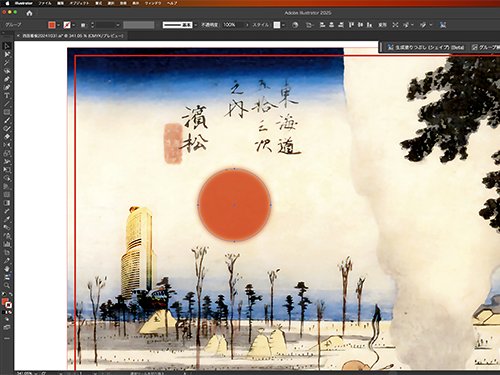This screenshot has height=375, width=500.
Task: Select the Gradient tool
Action: [x=7, y=203]
